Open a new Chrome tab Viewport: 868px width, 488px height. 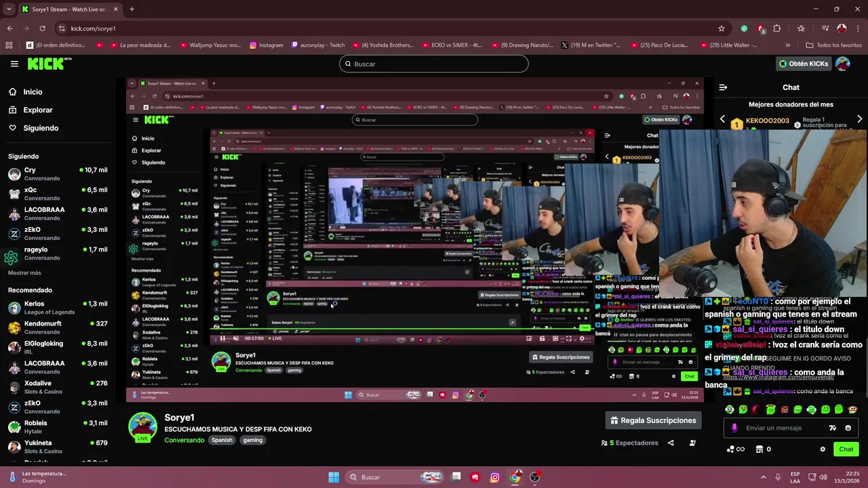[132, 9]
